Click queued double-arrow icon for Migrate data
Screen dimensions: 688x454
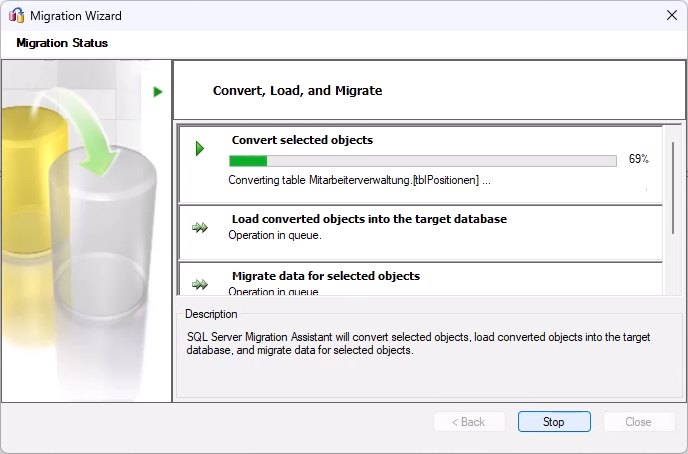200,284
